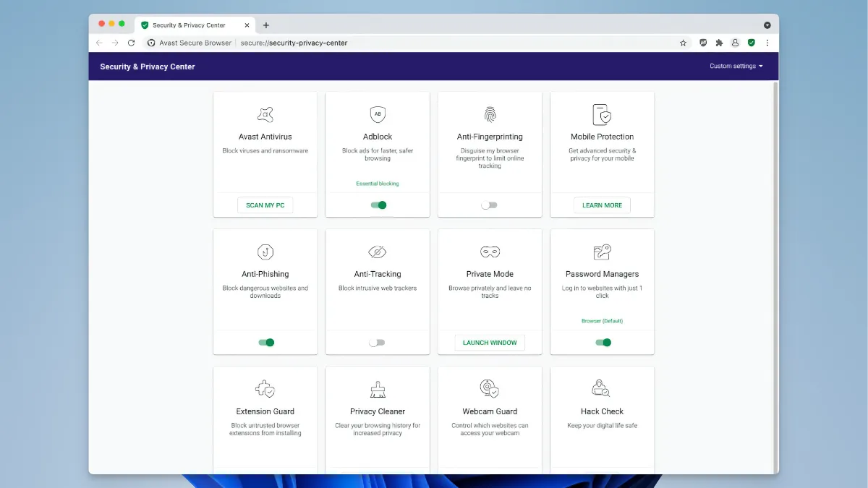868x488 pixels.
Task: Click the Security & Privacy Center tab
Action: point(190,24)
